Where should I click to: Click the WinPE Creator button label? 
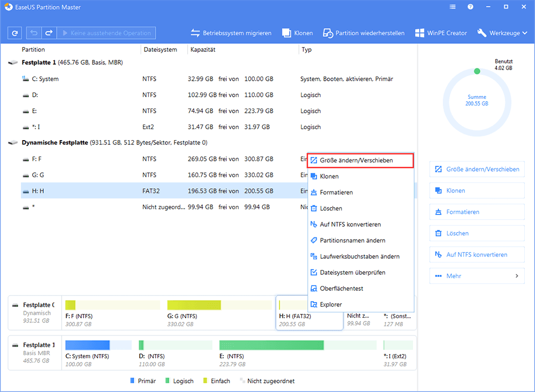click(447, 33)
